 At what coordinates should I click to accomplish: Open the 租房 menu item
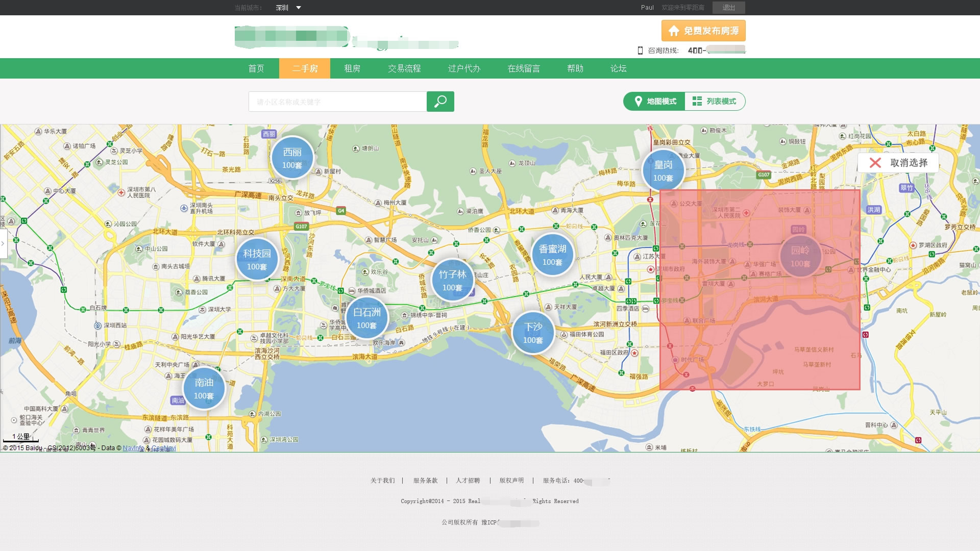click(352, 68)
